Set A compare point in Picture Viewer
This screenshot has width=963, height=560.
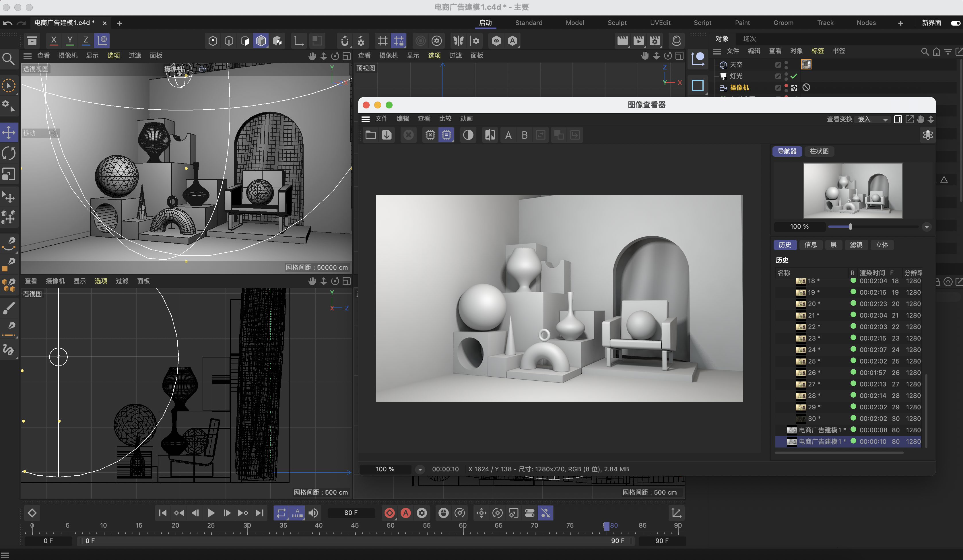pos(508,135)
